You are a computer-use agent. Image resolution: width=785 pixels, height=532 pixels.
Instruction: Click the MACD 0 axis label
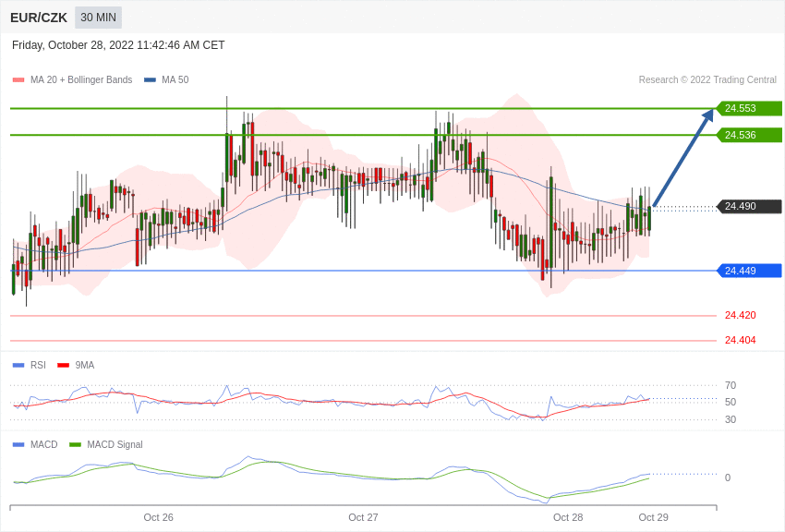pos(728,478)
